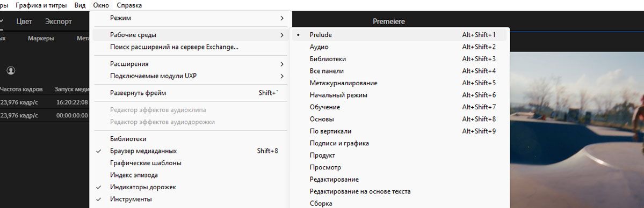The image size is (644, 208).
Task: Select the По вертикали workspace
Action: point(399,131)
